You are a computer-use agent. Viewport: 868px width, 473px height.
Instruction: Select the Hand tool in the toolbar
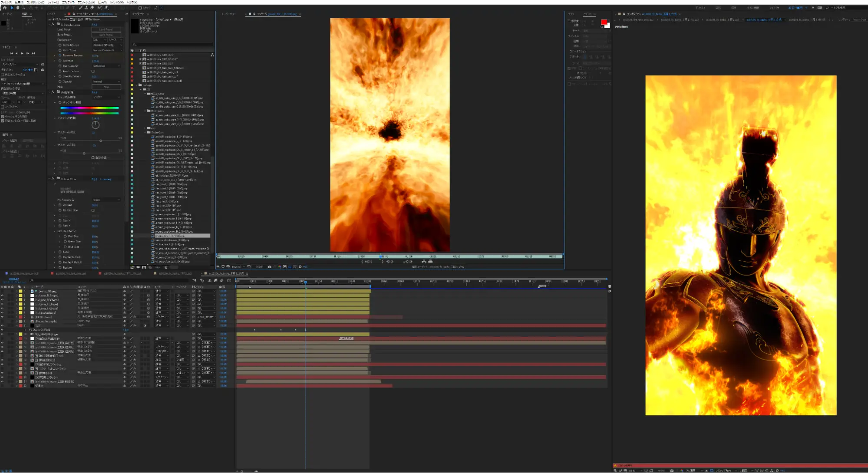point(17,8)
